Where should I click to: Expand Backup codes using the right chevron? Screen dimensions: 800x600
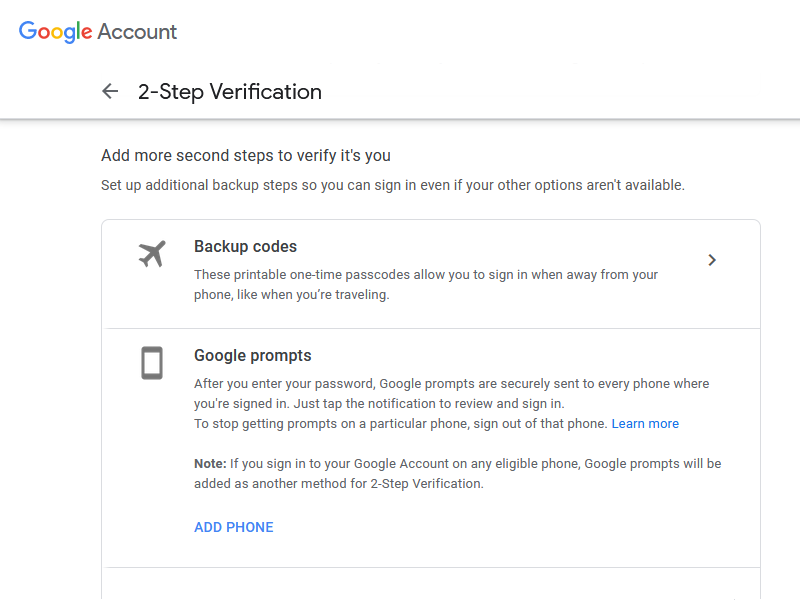click(x=712, y=260)
